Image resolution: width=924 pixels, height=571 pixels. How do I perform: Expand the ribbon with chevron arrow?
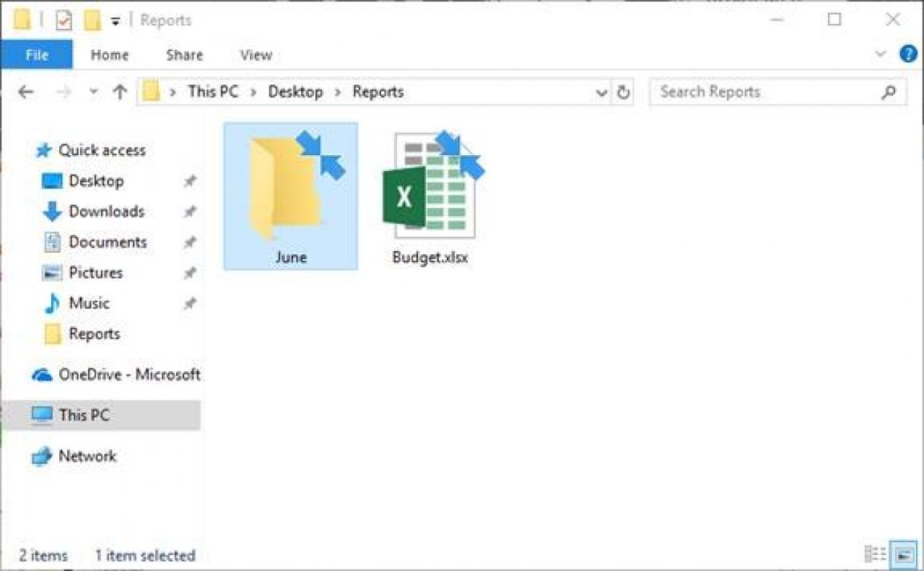click(881, 54)
